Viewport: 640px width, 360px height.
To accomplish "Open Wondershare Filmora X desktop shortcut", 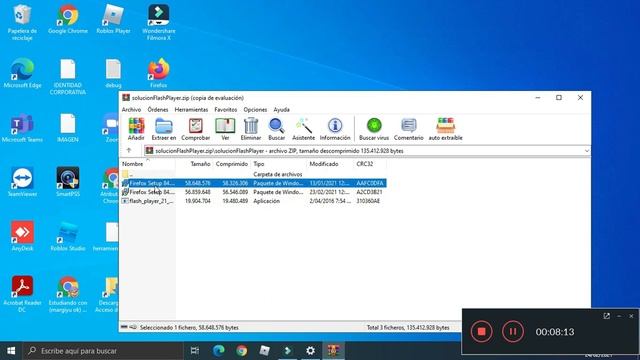I will pyautogui.click(x=159, y=22).
